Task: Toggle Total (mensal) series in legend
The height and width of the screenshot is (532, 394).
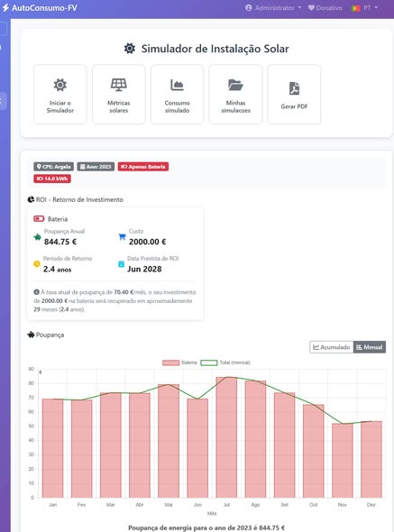Action: point(225,362)
